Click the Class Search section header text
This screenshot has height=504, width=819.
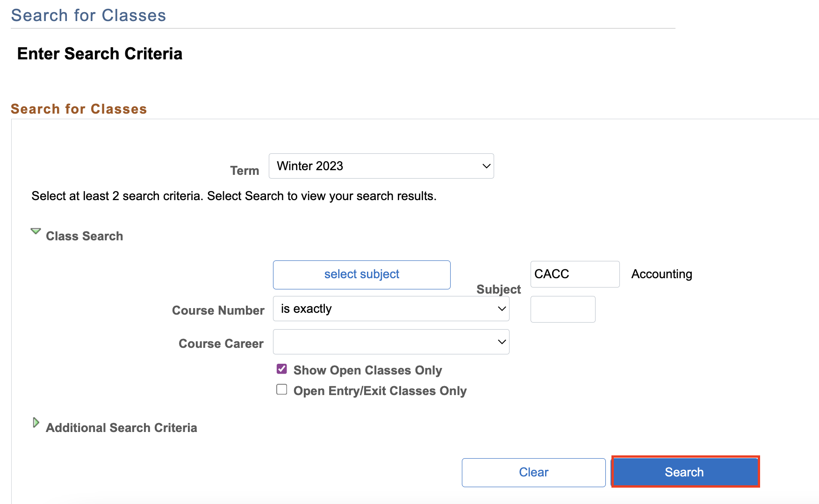pyautogui.click(x=84, y=236)
